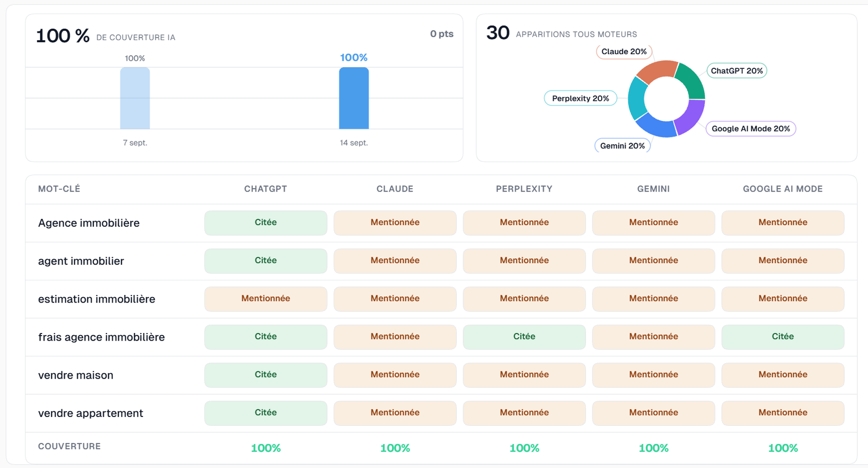
Task: Open Gemini's "Mentionnée" badge for vendre maison
Action: tap(654, 375)
